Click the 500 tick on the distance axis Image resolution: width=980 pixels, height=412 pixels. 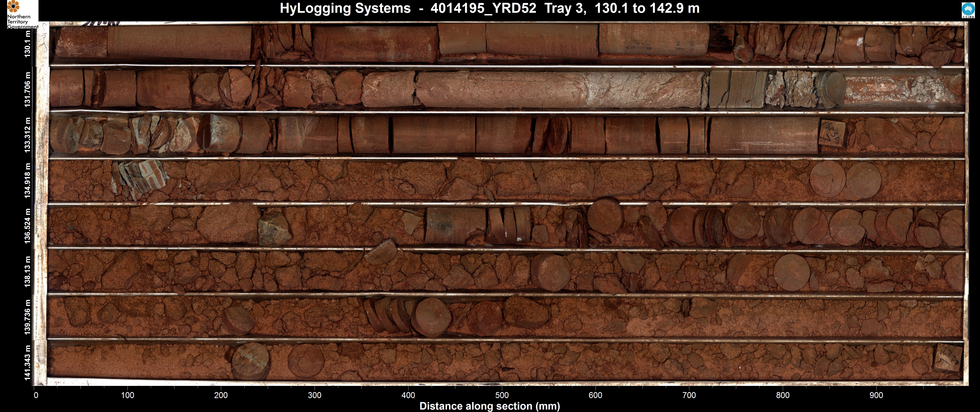(x=502, y=395)
